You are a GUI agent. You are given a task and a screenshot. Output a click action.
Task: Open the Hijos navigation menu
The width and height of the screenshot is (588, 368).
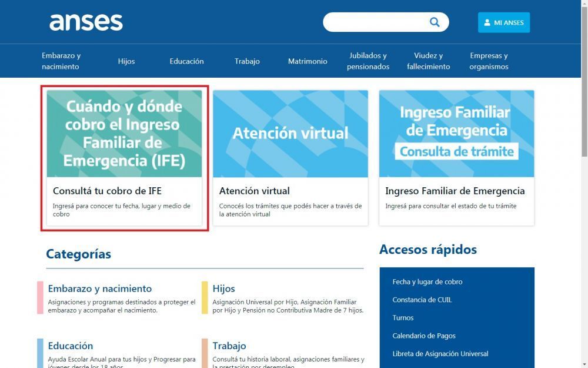tap(126, 61)
